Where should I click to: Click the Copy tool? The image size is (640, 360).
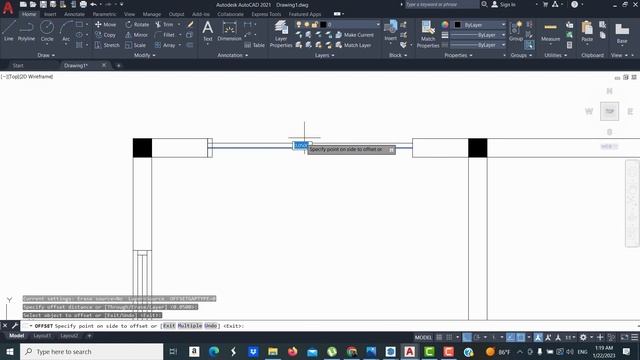pos(105,35)
